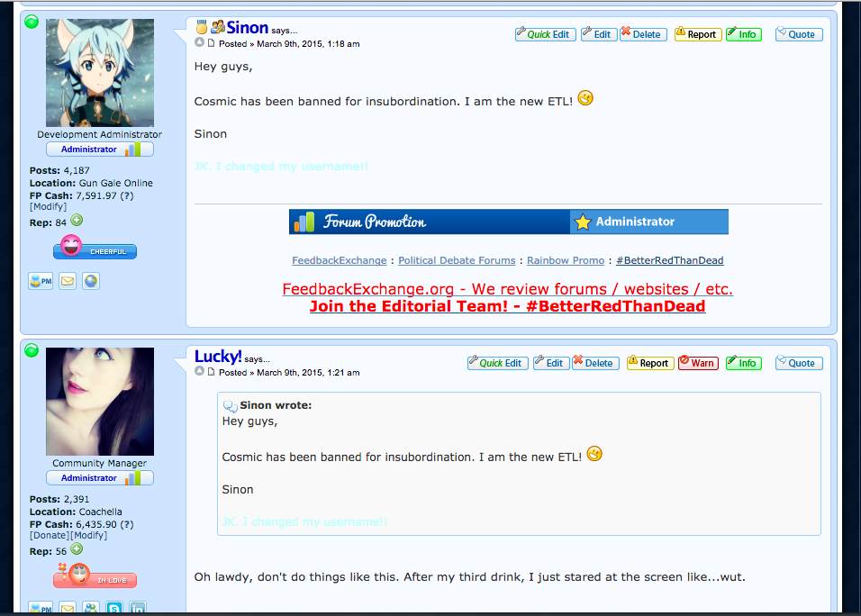The width and height of the screenshot is (861, 616).
Task: Click the quote icon beside 'Sinon wrote:'
Action: coord(230,406)
